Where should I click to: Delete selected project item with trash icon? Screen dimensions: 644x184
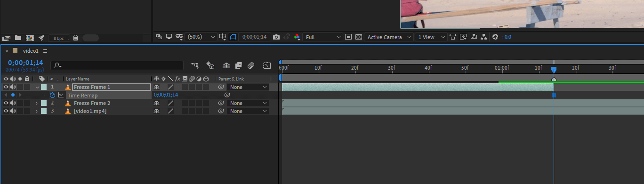pos(75,38)
